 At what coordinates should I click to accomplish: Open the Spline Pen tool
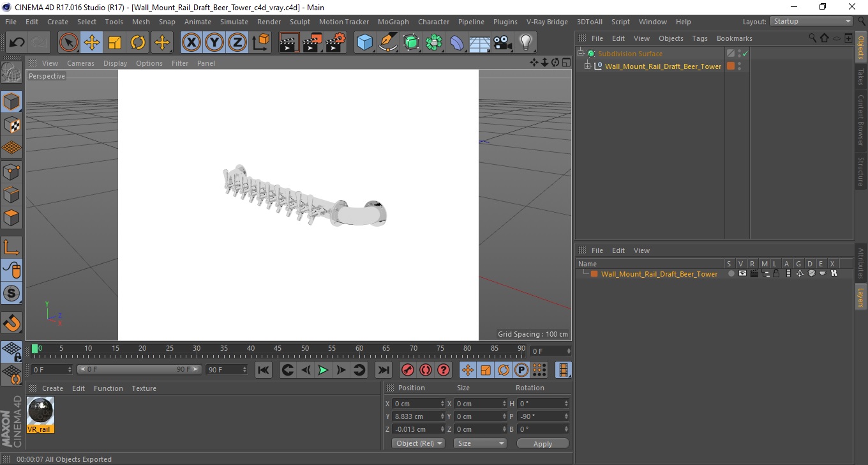click(x=388, y=43)
